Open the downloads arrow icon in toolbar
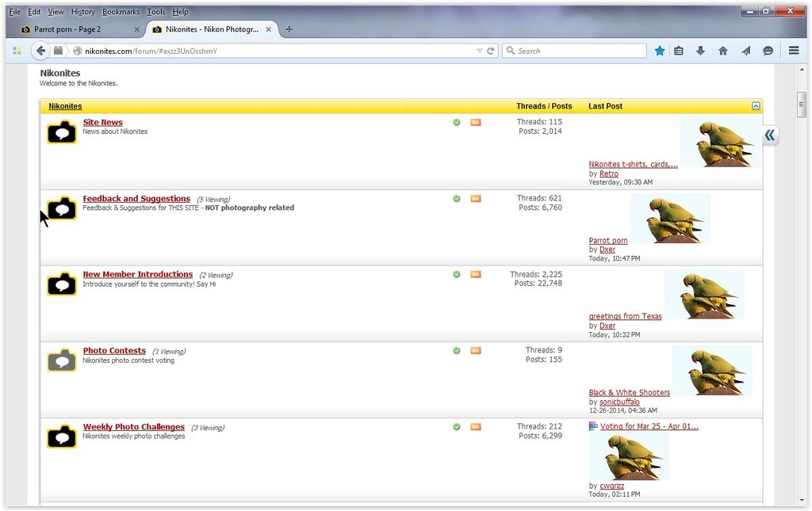 [x=700, y=51]
